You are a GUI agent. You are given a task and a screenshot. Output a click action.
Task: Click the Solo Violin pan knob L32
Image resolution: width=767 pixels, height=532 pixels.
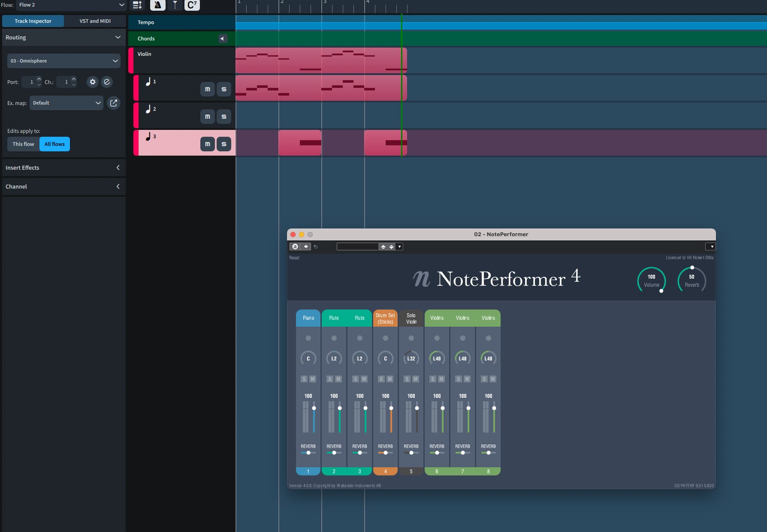(411, 358)
